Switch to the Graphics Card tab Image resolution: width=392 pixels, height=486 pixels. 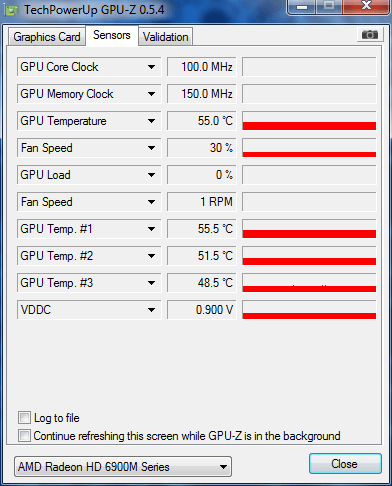point(47,37)
